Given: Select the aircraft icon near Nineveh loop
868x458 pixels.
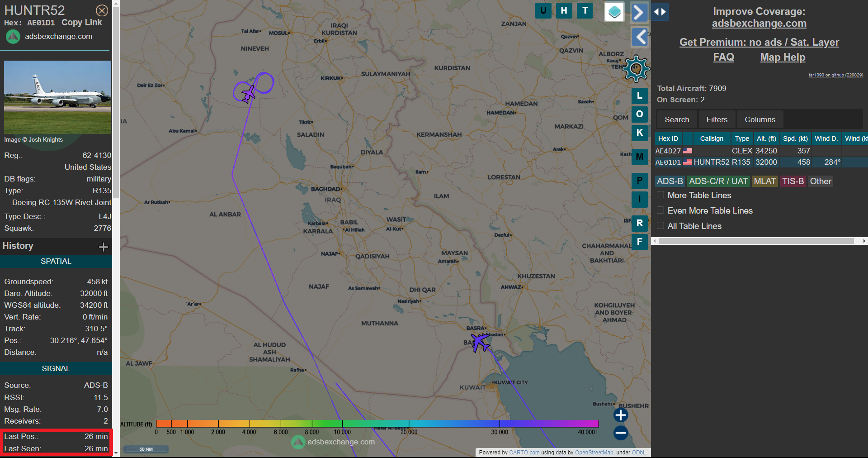Looking at the screenshot, I should pos(248,94).
